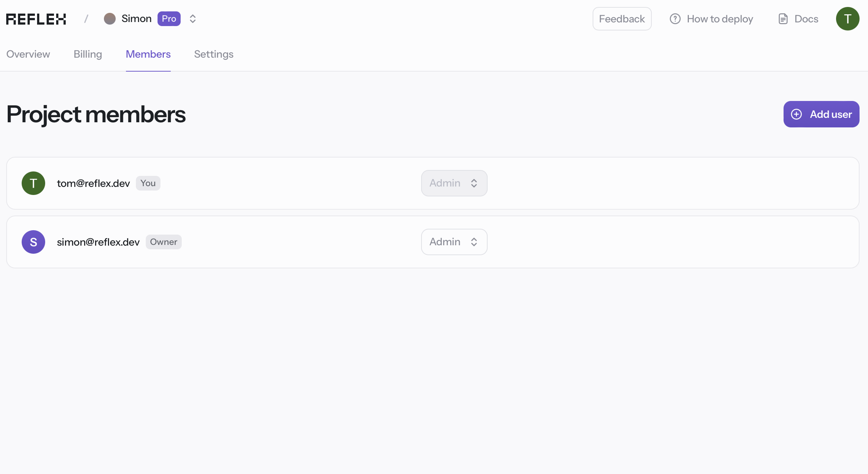Click the document icon next to Docs

[x=783, y=19]
